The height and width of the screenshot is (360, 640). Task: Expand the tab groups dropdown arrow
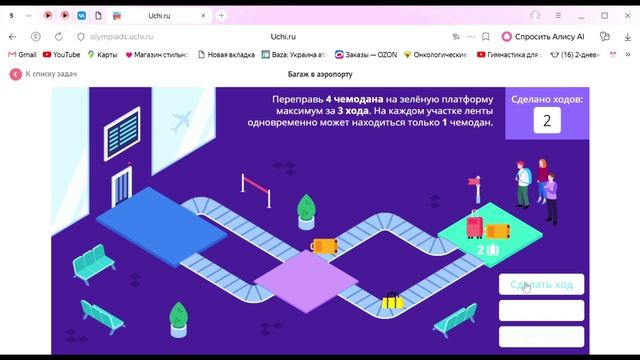[29, 16]
